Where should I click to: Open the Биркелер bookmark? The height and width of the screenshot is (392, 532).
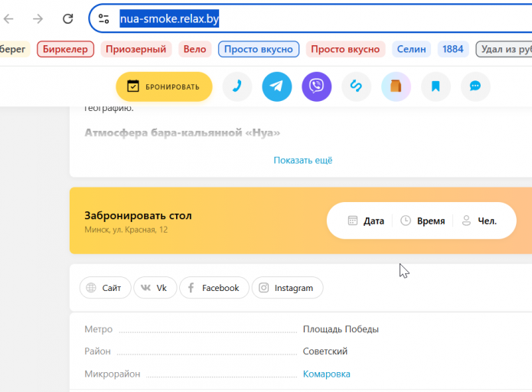(x=65, y=49)
